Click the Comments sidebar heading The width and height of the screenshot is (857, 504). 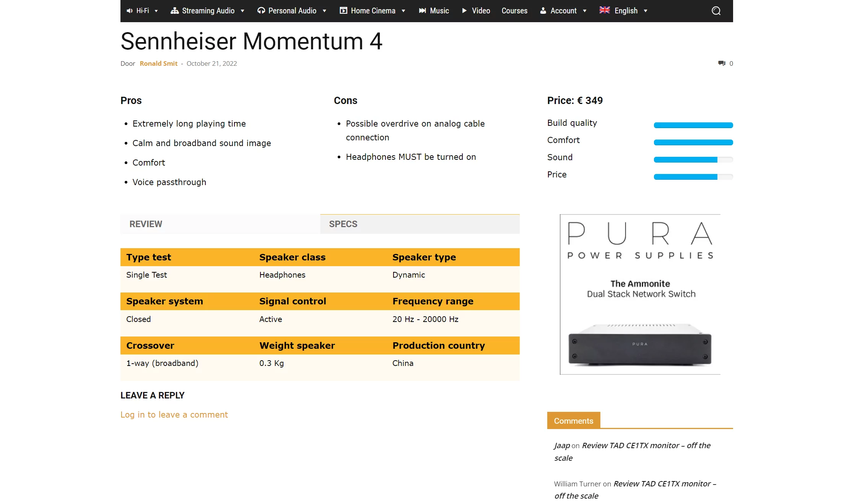click(574, 421)
